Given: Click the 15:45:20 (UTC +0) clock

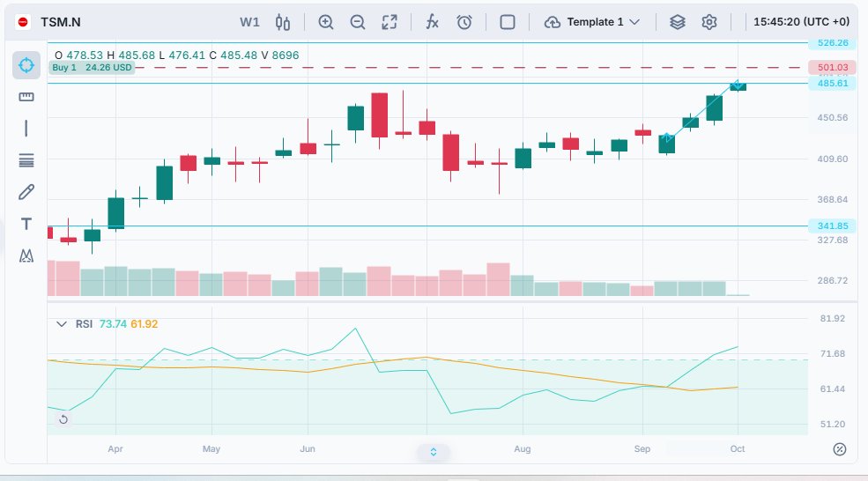Looking at the screenshot, I should tap(801, 22).
